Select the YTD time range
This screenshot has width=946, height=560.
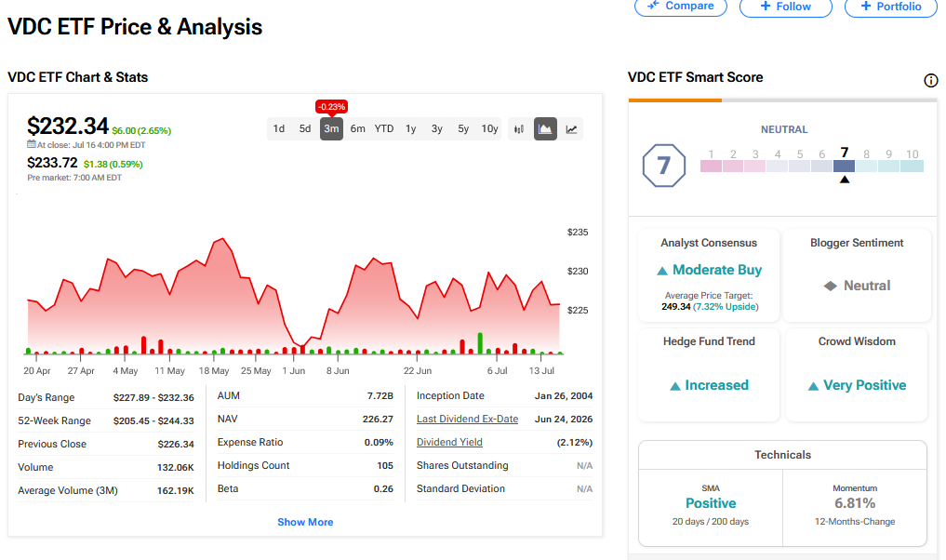pos(384,128)
